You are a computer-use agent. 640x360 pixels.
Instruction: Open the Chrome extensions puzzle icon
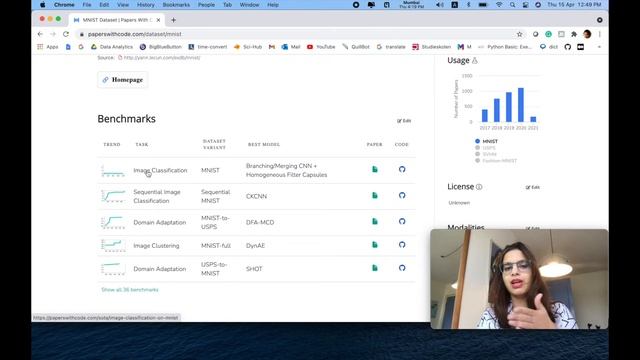(x=574, y=34)
